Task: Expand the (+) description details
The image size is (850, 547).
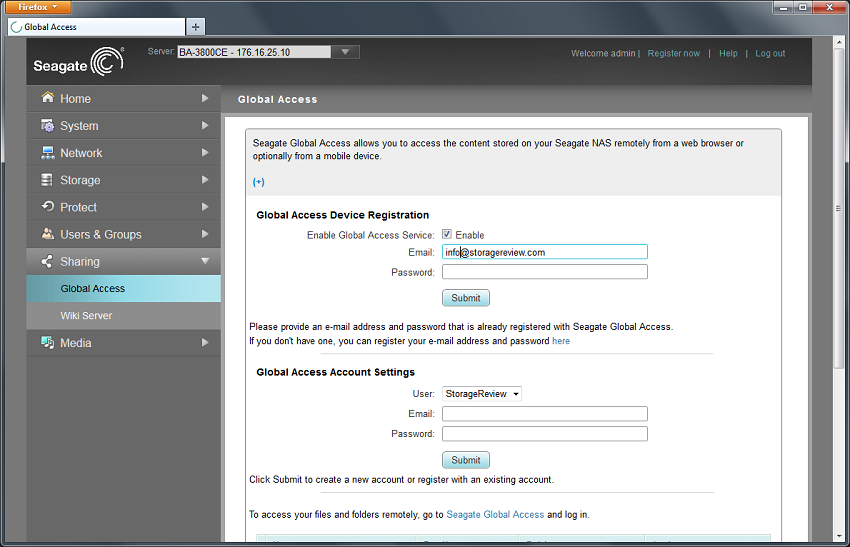Action: [x=259, y=182]
